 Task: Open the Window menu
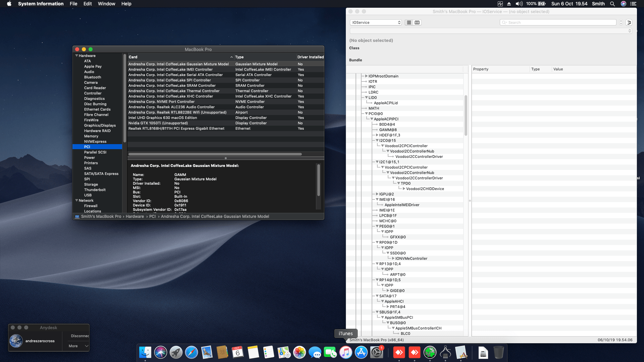(107, 4)
